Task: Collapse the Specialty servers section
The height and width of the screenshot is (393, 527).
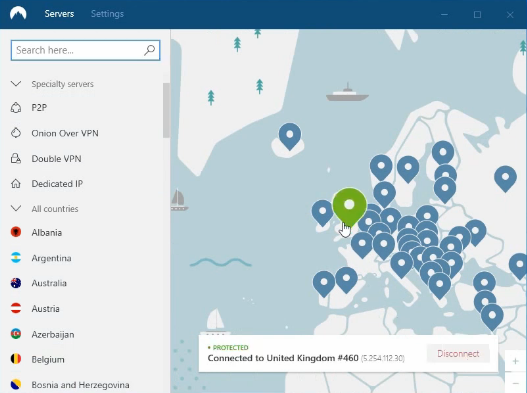Action: (x=16, y=83)
